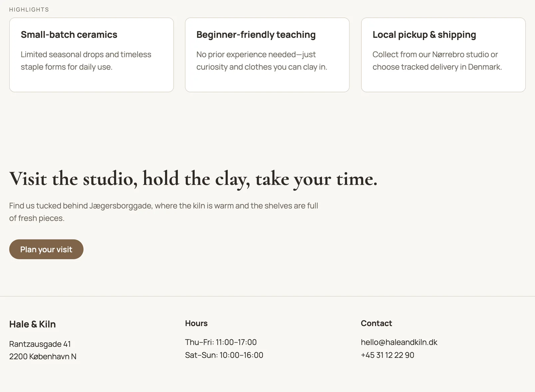Click the Hours footer heading
The height and width of the screenshot is (392, 535).
pyautogui.click(x=196, y=323)
